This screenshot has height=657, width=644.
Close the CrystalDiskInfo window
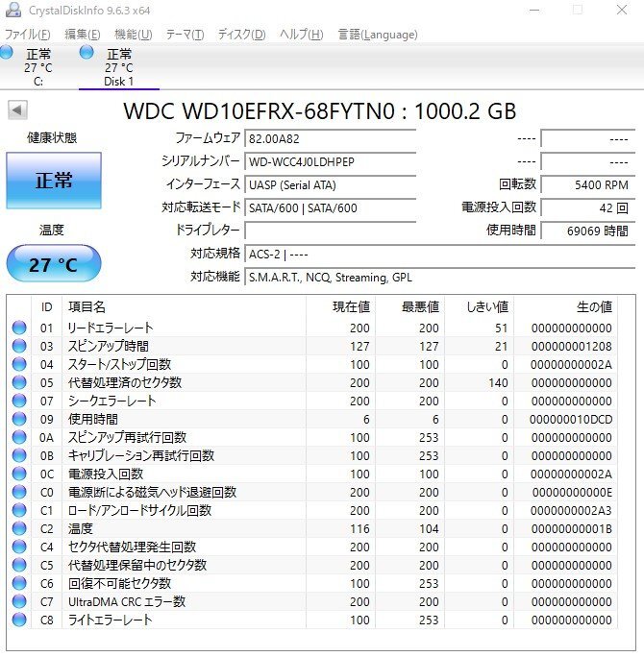622,10
